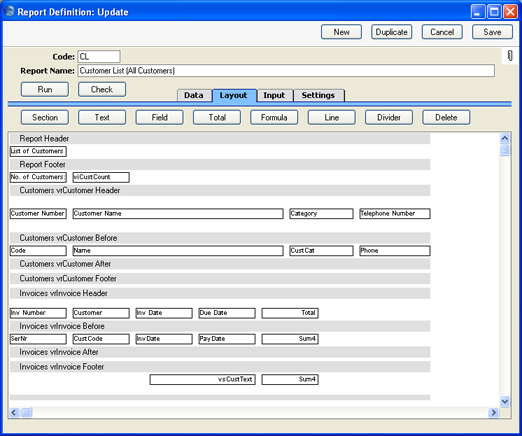Add a new Section to layout
522x436 pixels.
pos(45,117)
